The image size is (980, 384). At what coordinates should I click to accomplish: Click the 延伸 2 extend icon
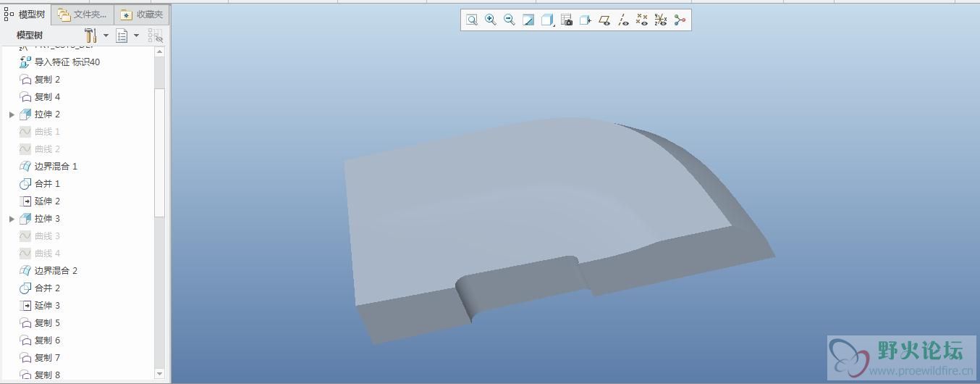point(25,201)
